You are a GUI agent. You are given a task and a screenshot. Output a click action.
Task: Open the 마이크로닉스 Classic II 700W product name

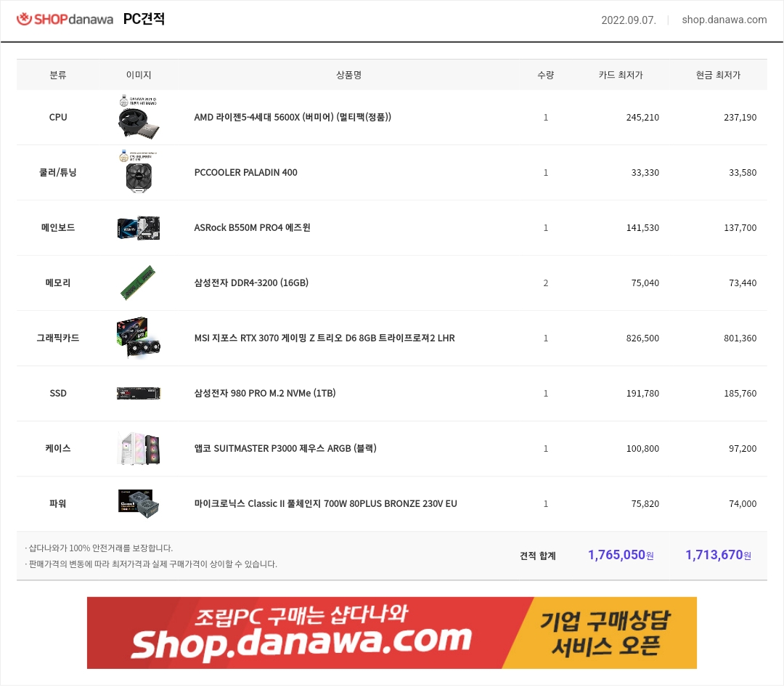click(325, 504)
